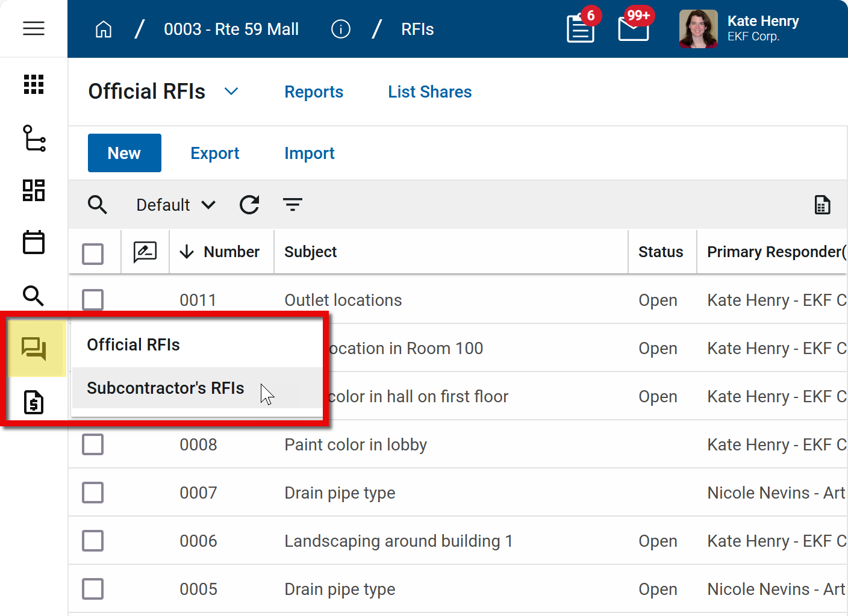This screenshot has height=616, width=848.
Task: Choose Subcontractor's RFIs from flyout menu
Action: pos(166,388)
